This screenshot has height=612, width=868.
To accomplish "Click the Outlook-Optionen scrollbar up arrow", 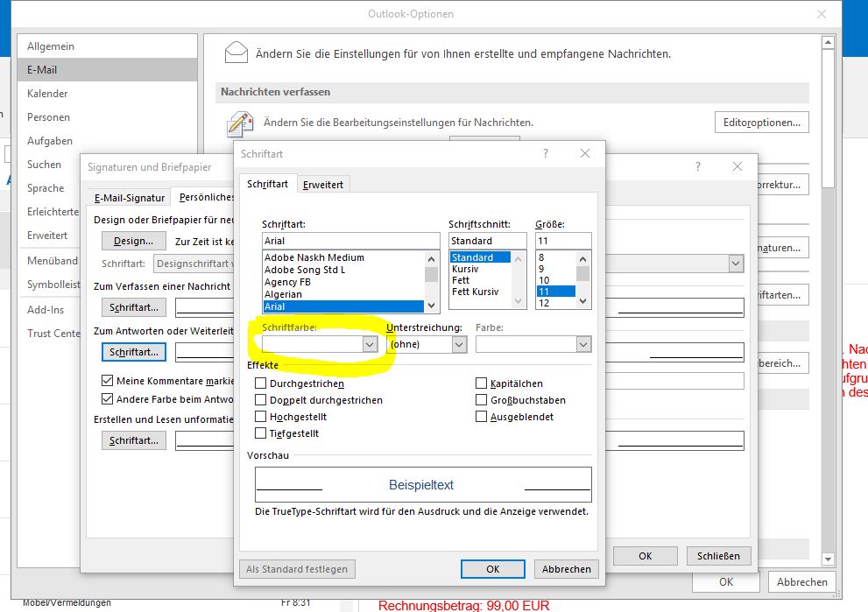I will pos(828,43).
